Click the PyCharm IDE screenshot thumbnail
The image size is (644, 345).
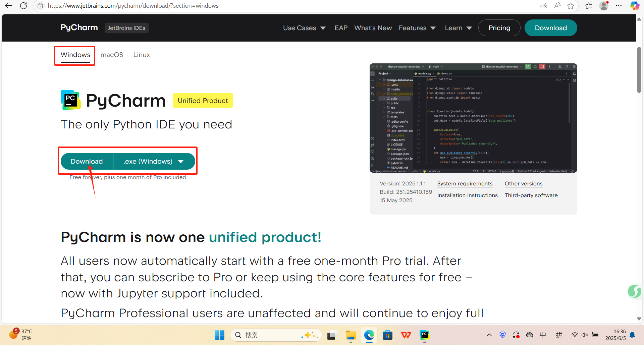[473, 118]
